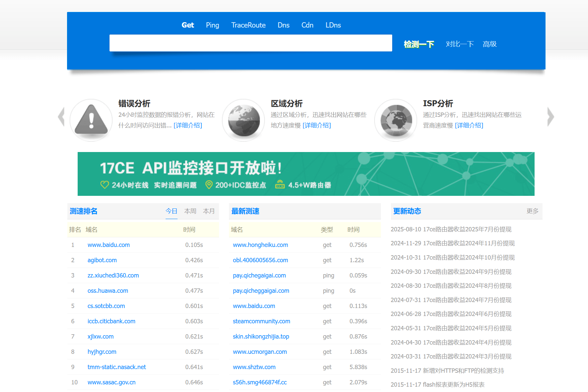Click the URL input field

tap(251, 43)
